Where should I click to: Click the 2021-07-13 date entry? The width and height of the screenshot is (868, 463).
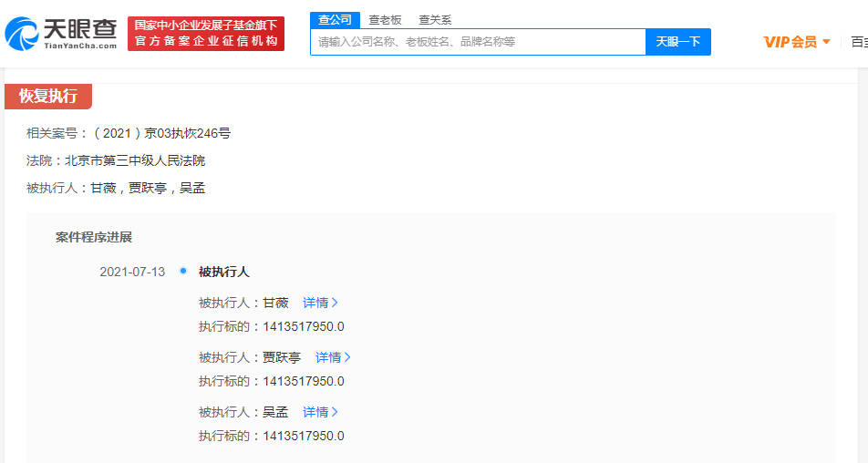tap(132, 272)
